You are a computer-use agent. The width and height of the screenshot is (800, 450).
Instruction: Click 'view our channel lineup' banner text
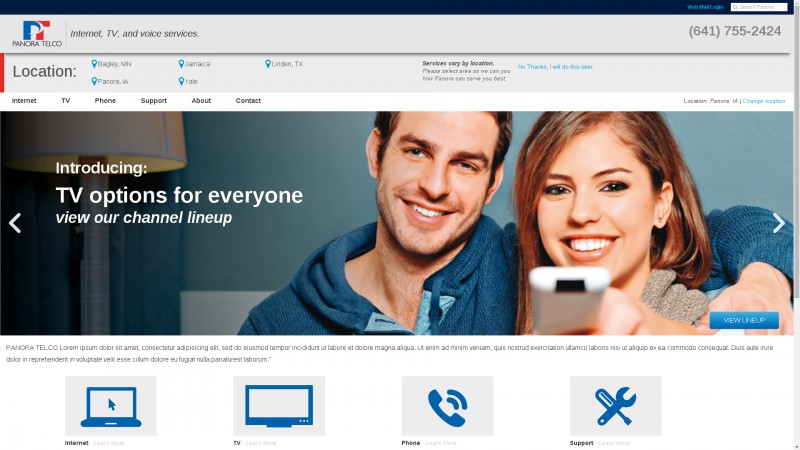(143, 218)
